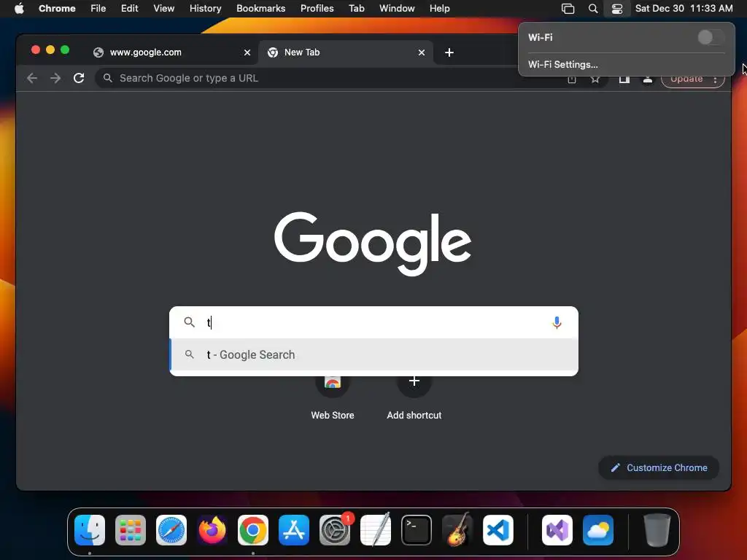Close the www.google.com tab

pos(247,52)
